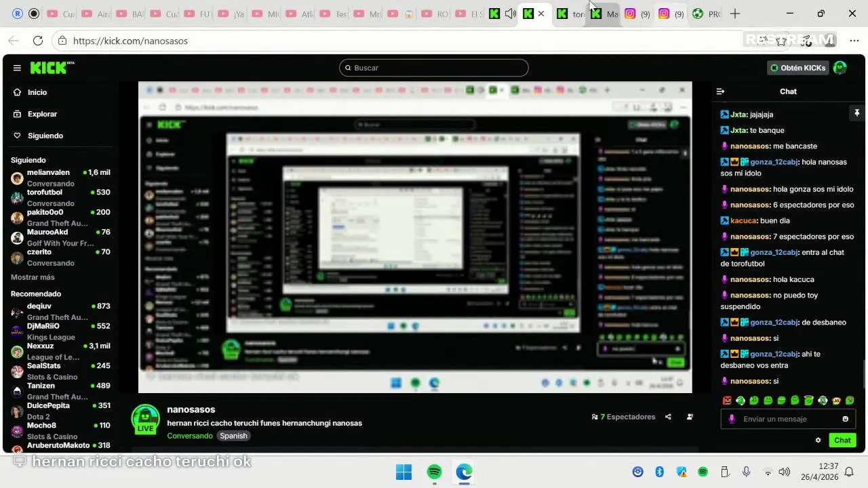Switch to the RO YouTube tab
Viewport: 868px width, 488px height.
point(435,14)
